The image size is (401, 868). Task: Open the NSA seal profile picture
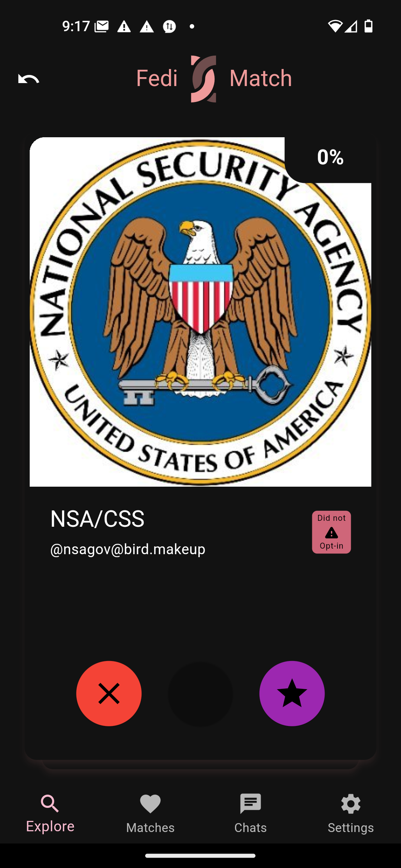point(200,312)
